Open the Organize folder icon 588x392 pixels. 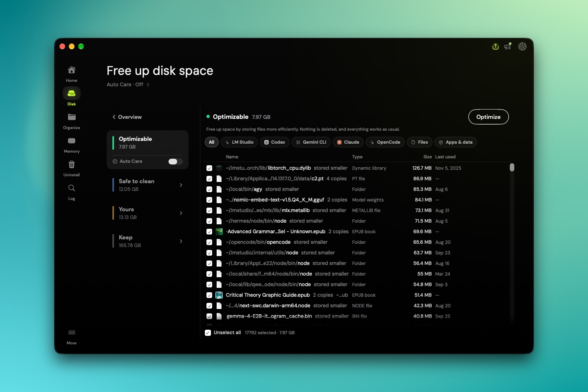pyautogui.click(x=72, y=117)
